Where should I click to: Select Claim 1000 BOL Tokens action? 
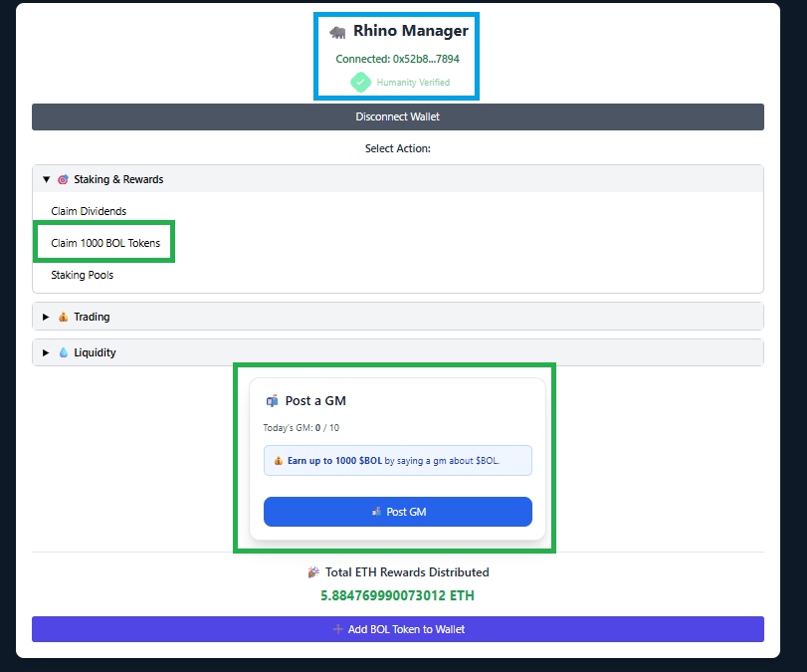(x=105, y=243)
